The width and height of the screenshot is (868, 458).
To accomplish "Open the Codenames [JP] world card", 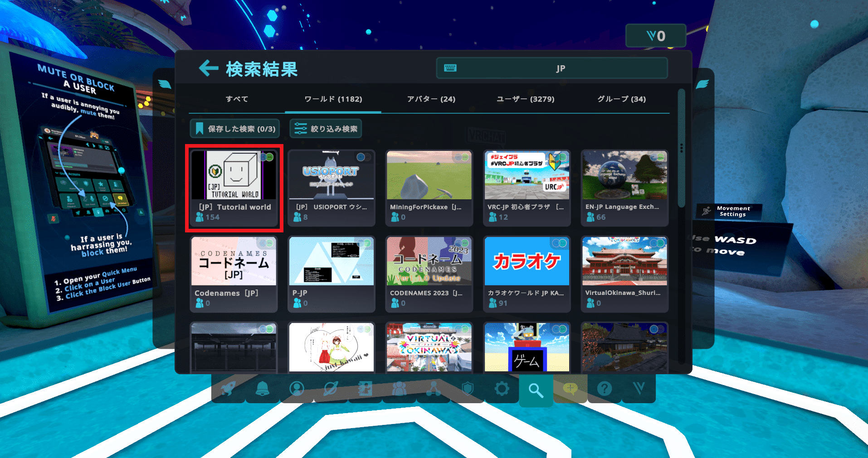I will point(234,274).
